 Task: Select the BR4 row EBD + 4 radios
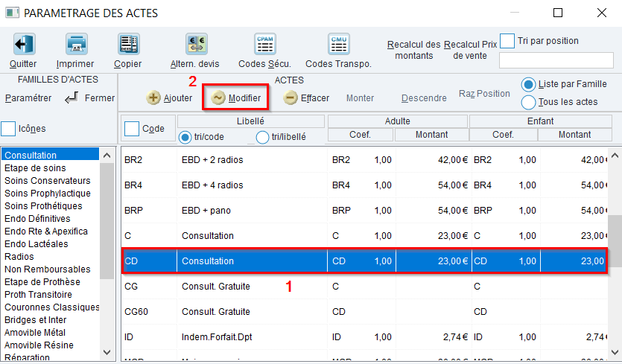point(364,185)
